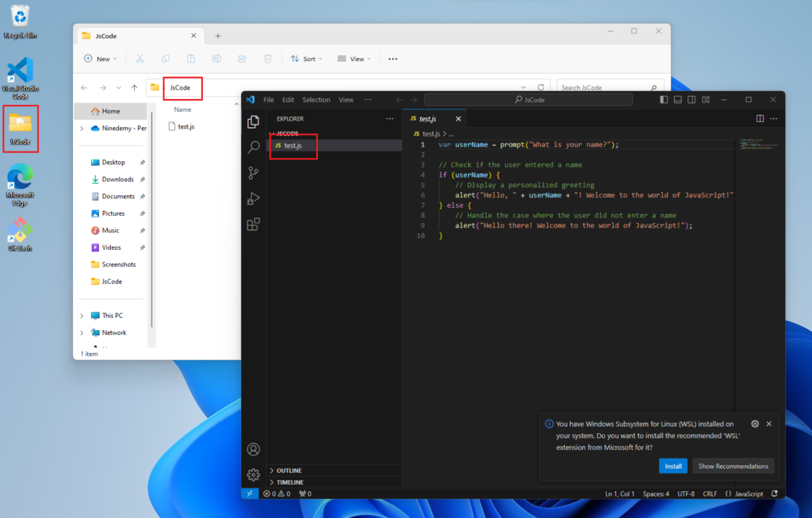Click the Delete icon in File Explorer toolbar

pos(268,59)
